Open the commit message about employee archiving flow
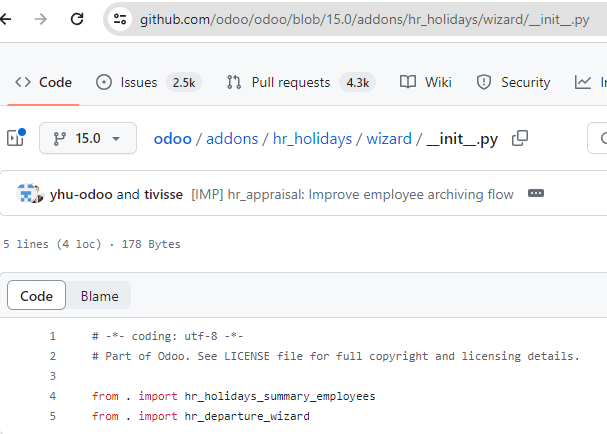The width and height of the screenshot is (607, 434). click(352, 194)
